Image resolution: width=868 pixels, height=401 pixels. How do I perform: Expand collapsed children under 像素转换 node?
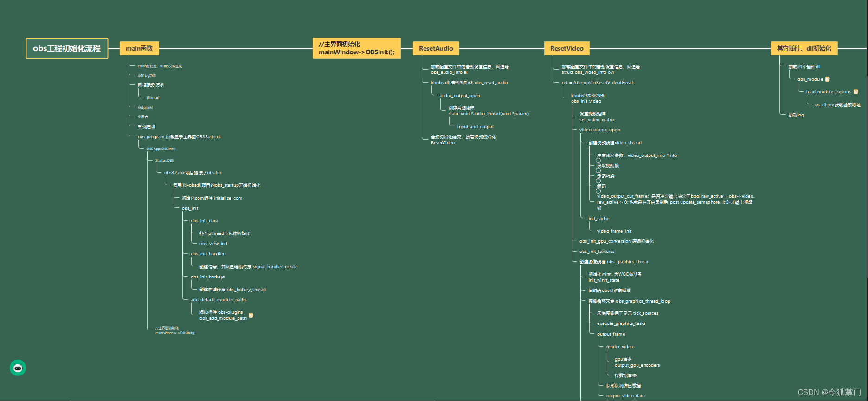(x=598, y=181)
